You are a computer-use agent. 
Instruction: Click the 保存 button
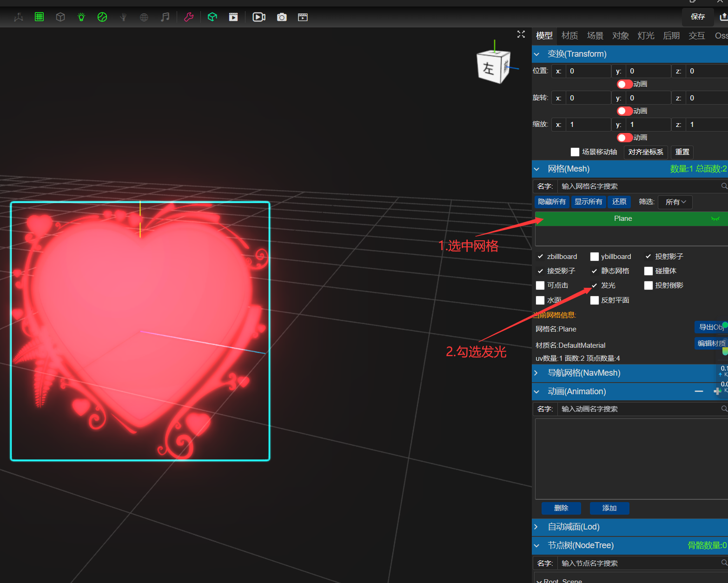click(x=698, y=17)
